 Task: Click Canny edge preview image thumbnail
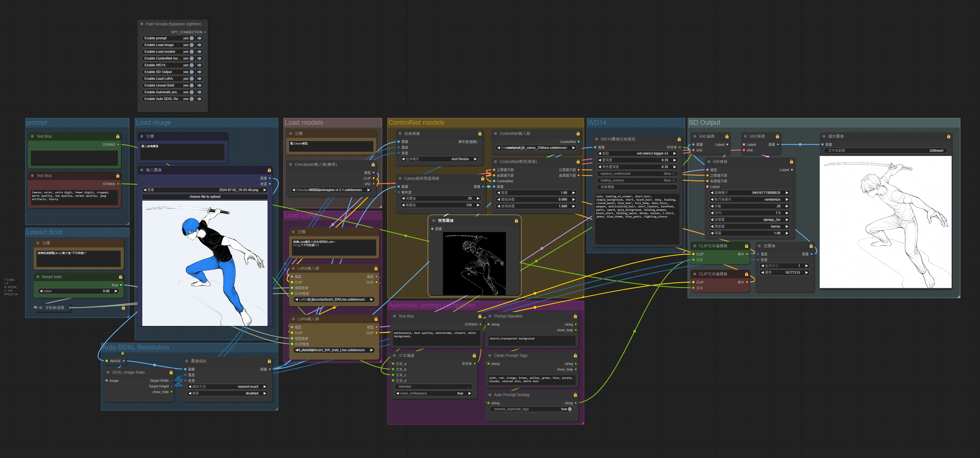pos(474,264)
